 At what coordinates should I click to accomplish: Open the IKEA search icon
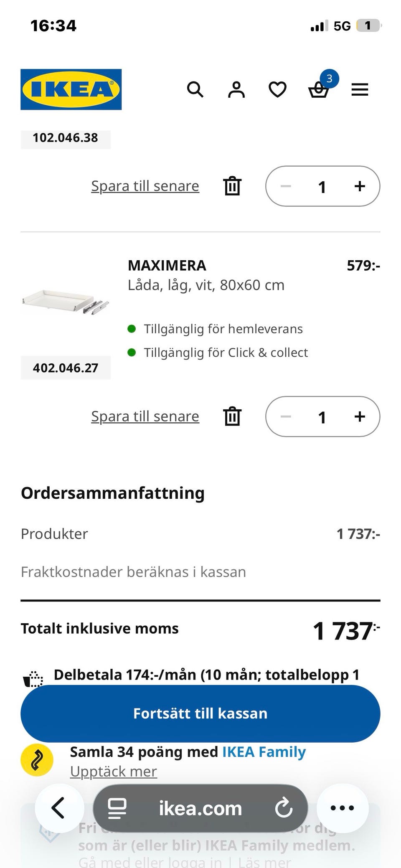point(195,89)
